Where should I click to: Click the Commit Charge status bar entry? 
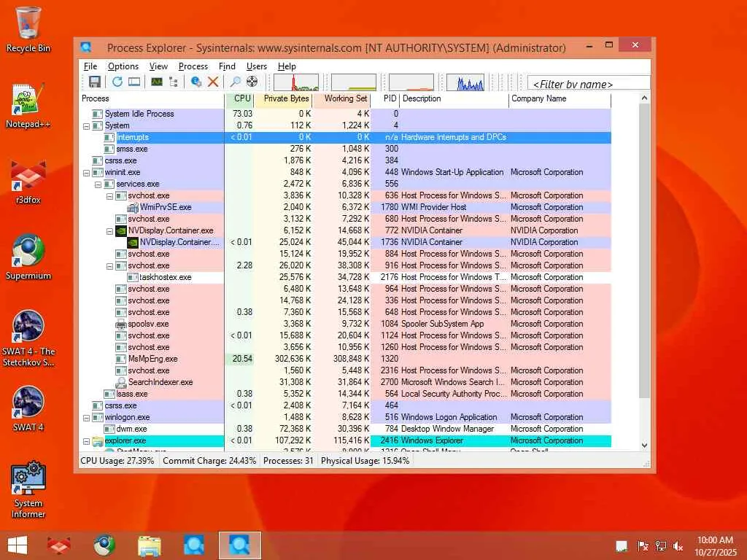(x=209, y=461)
